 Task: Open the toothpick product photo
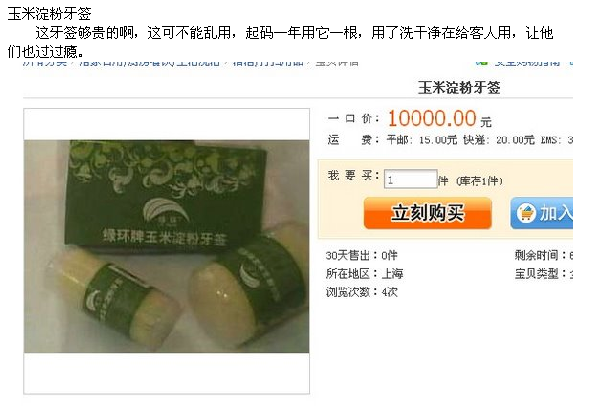pos(166,246)
